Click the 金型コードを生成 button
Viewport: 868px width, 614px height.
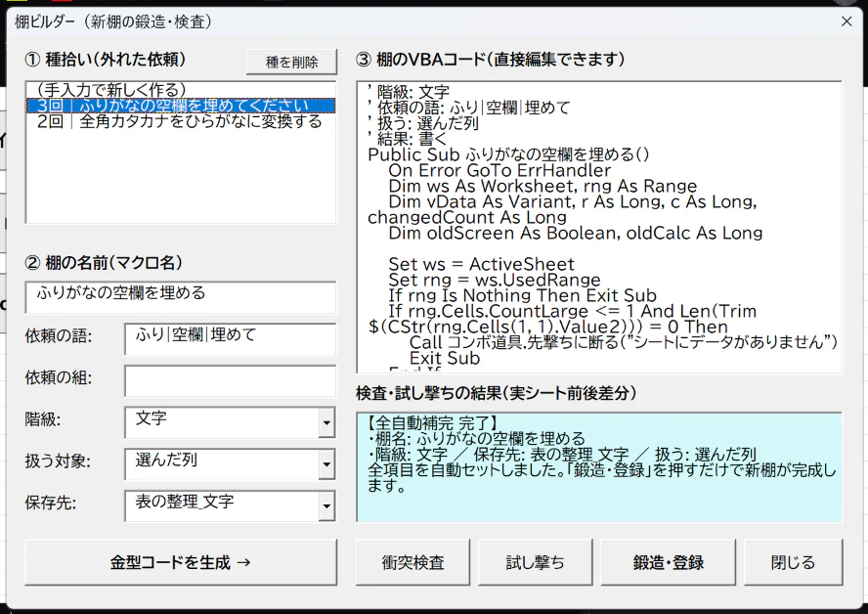click(181, 562)
